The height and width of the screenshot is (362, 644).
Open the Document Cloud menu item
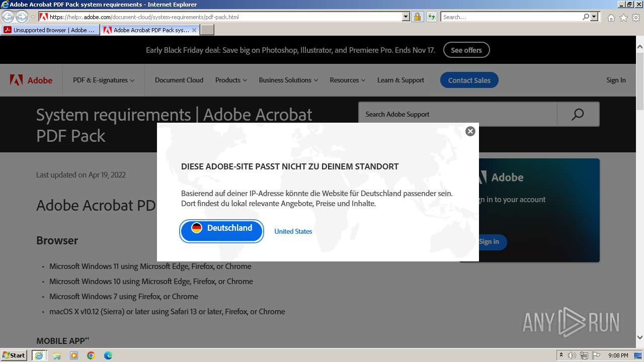click(x=179, y=80)
